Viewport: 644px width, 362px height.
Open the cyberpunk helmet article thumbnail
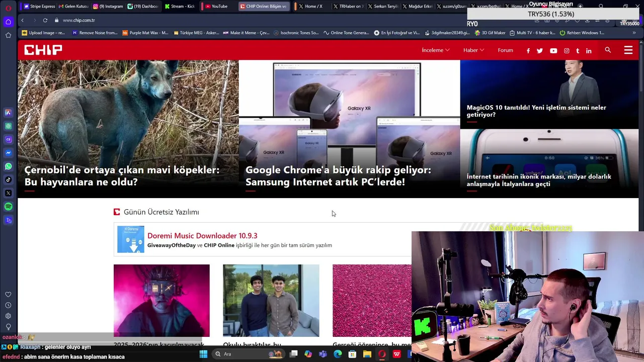tap(162, 300)
